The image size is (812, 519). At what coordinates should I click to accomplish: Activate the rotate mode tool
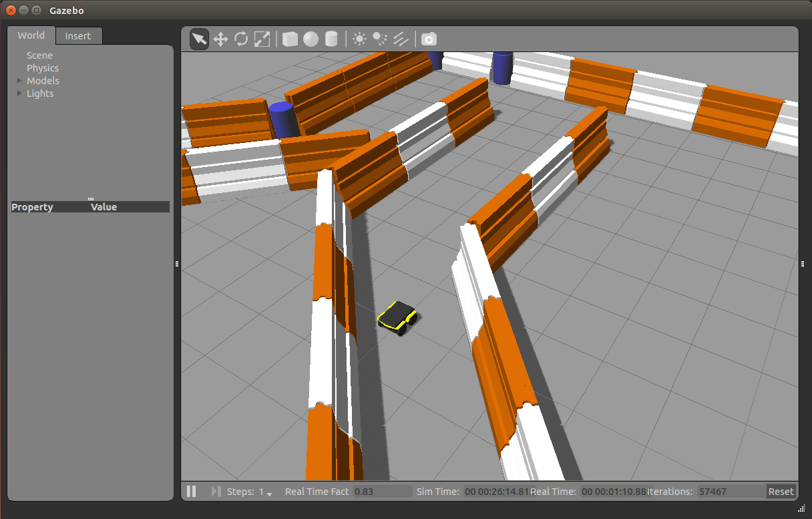click(x=241, y=39)
